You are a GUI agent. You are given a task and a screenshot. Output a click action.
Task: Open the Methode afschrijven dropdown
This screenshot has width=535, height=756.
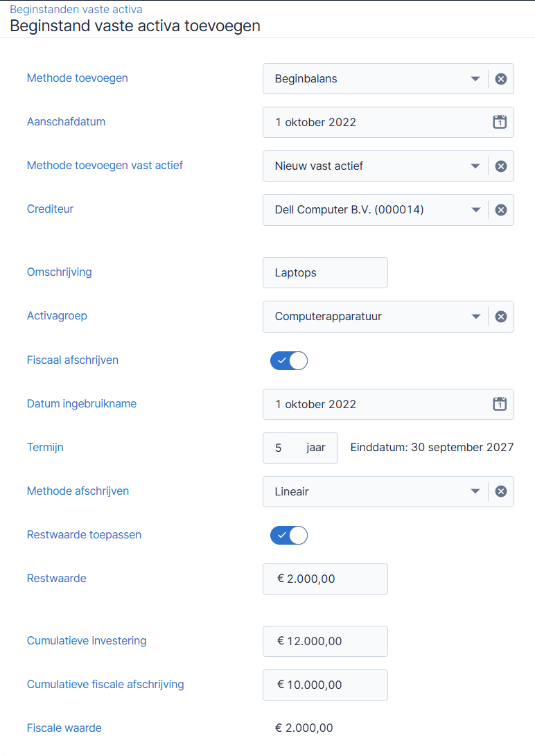click(475, 491)
